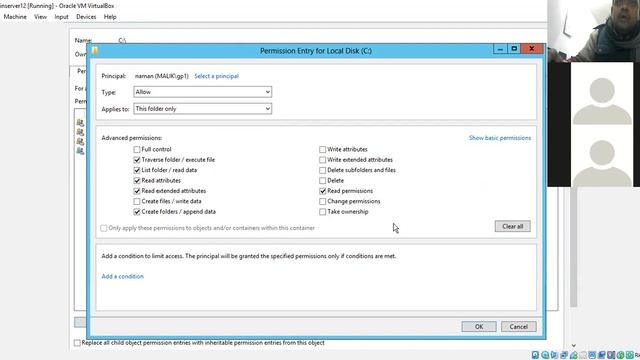640x360 pixels.
Task: Click the USB devices indicator in VirtualBox status bar
Action: pyautogui.click(x=574, y=355)
